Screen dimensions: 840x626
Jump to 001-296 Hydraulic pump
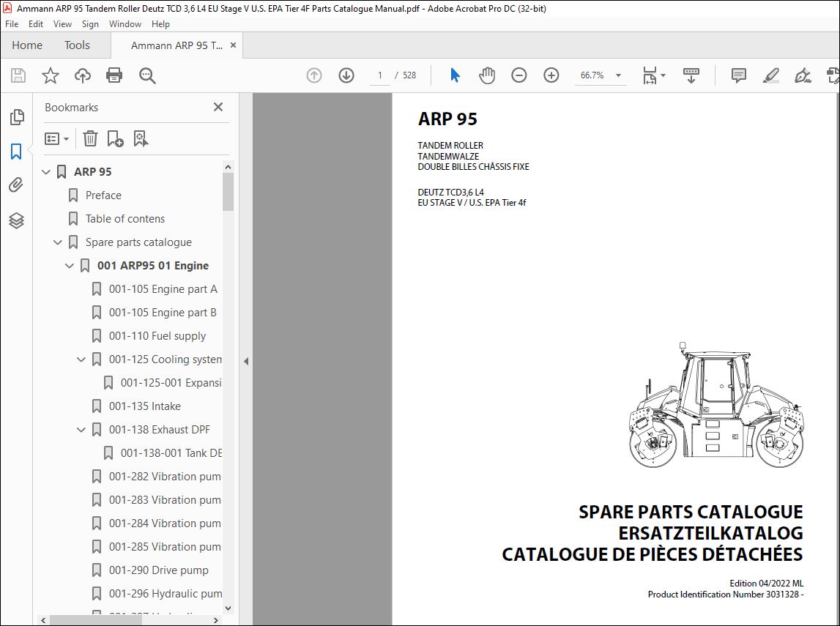[x=165, y=594]
